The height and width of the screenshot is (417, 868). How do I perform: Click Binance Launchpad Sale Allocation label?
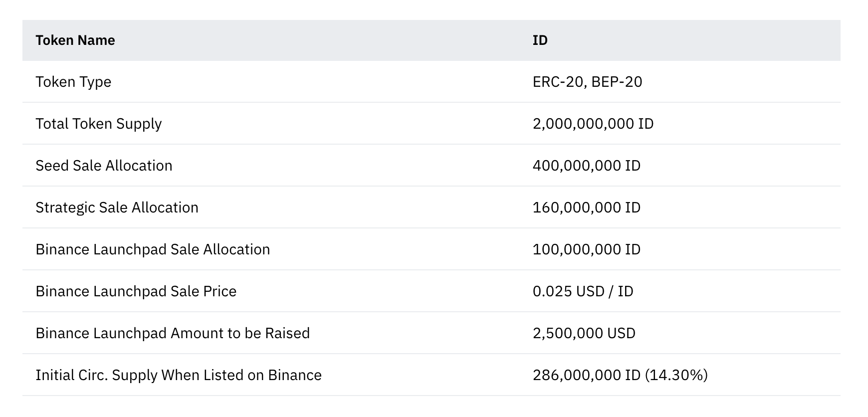click(x=153, y=249)
